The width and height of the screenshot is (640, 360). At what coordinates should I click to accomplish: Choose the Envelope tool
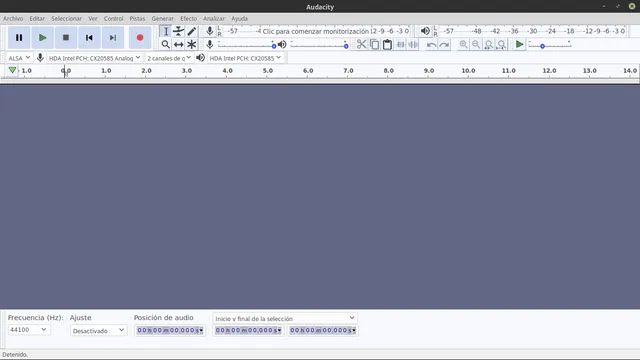pos(178,31)
